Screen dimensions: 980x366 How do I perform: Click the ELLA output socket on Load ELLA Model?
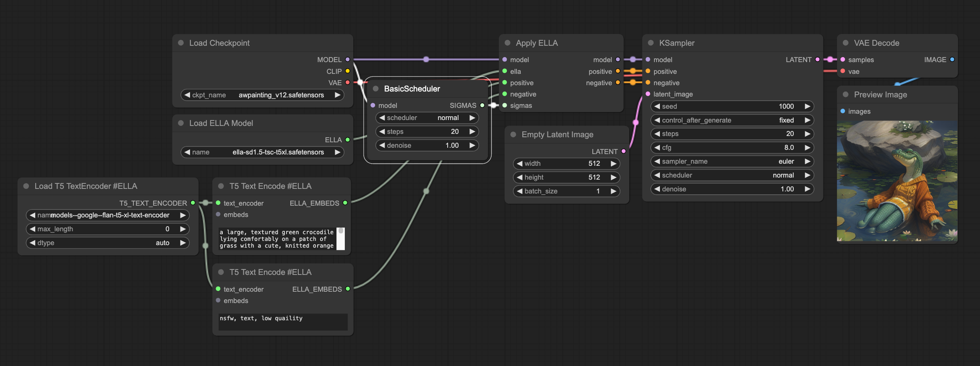click(347, 140)
